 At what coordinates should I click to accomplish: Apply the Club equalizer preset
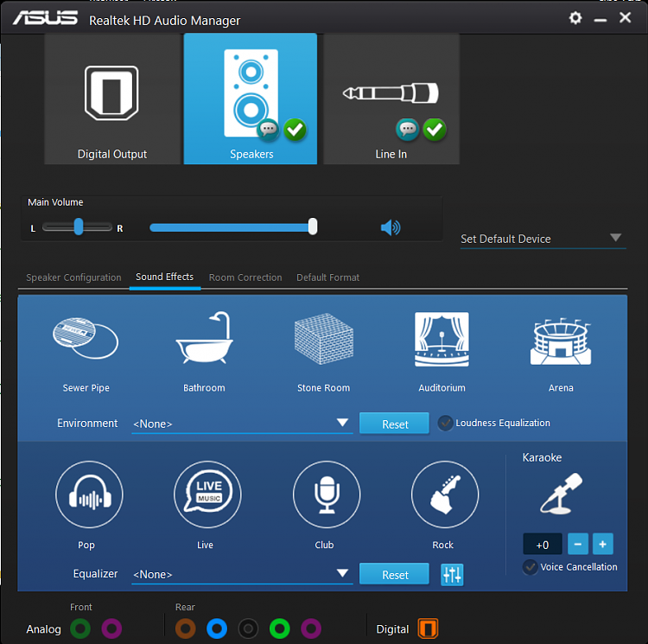tap(327, 494)
